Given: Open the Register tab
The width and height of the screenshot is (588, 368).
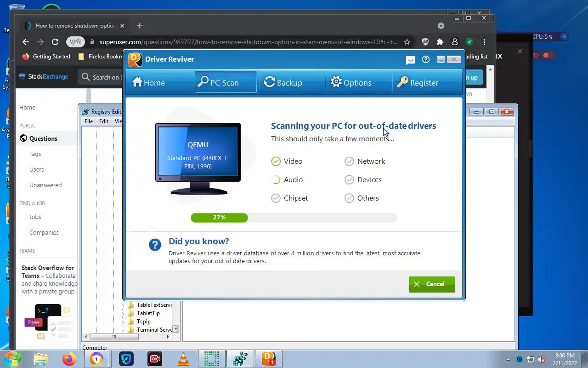Looking at the screenshot, I should (418, 82).
